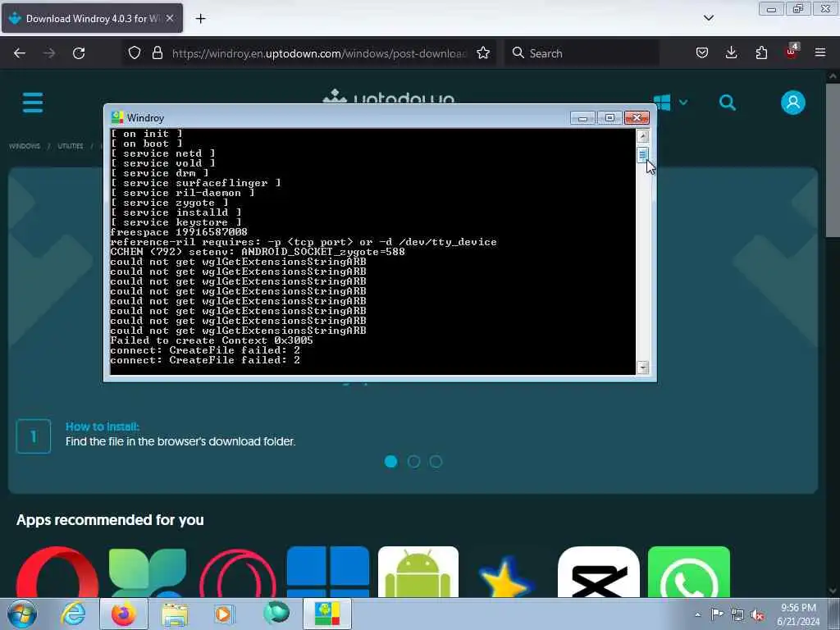
Task: Maximize the Windroy console window
Action: tap(609, 117)
